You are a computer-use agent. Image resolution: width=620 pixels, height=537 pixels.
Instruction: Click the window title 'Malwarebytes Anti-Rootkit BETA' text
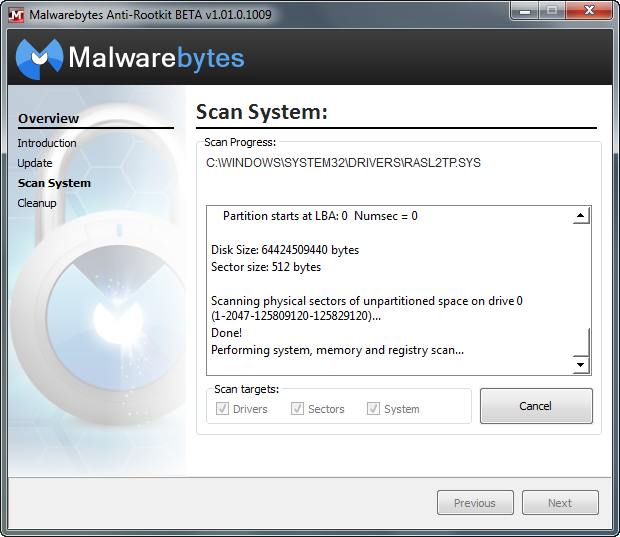(x=150, y=15)
